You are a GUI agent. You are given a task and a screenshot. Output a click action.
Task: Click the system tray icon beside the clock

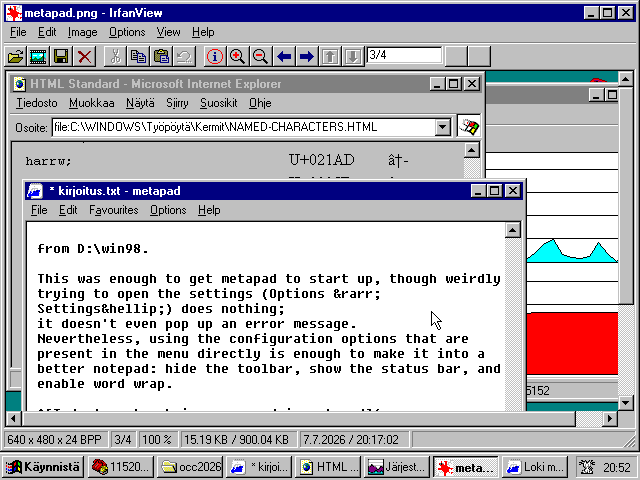587,467
